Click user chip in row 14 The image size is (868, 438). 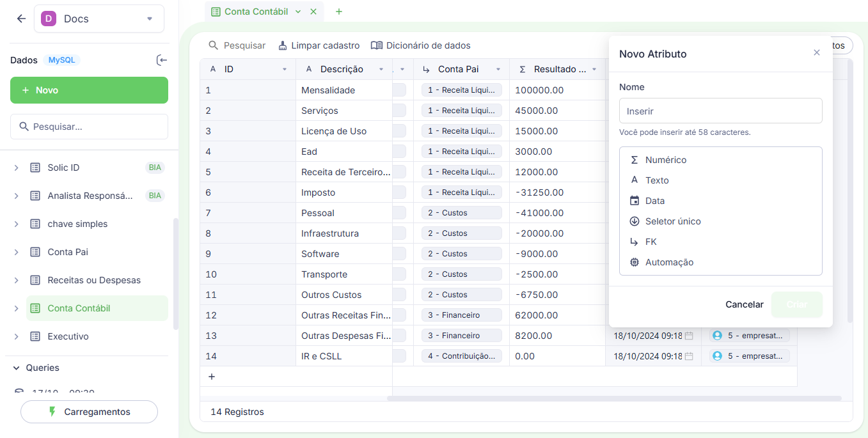coord(749,356)
